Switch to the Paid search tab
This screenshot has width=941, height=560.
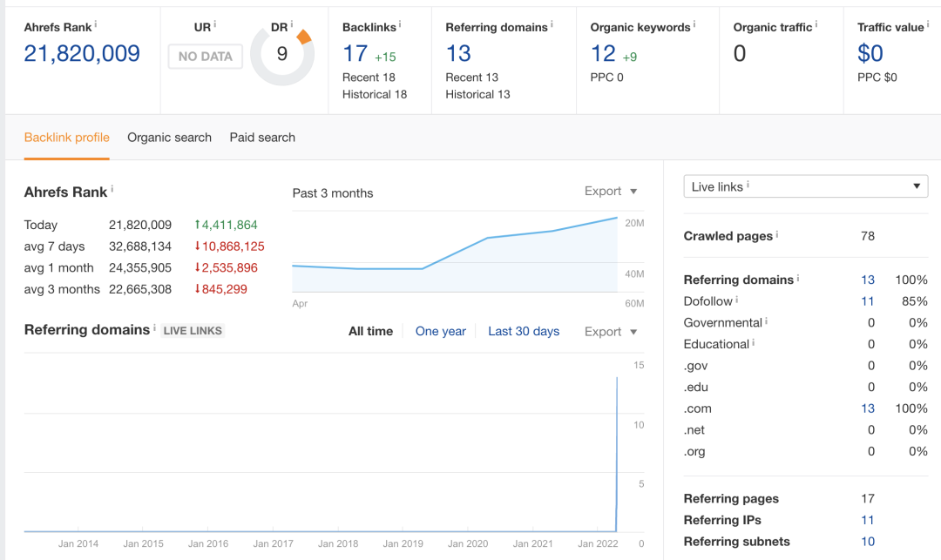[x=262, y=138]
